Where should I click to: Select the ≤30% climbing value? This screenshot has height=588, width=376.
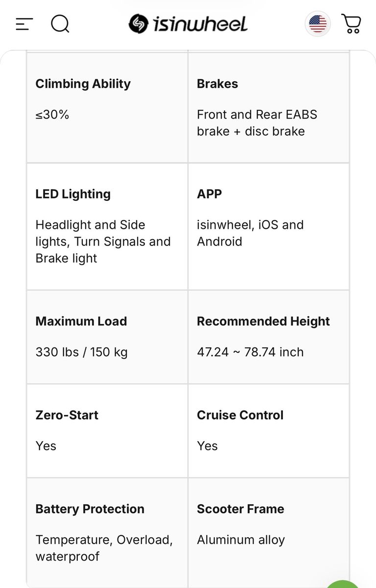[52, 115]
